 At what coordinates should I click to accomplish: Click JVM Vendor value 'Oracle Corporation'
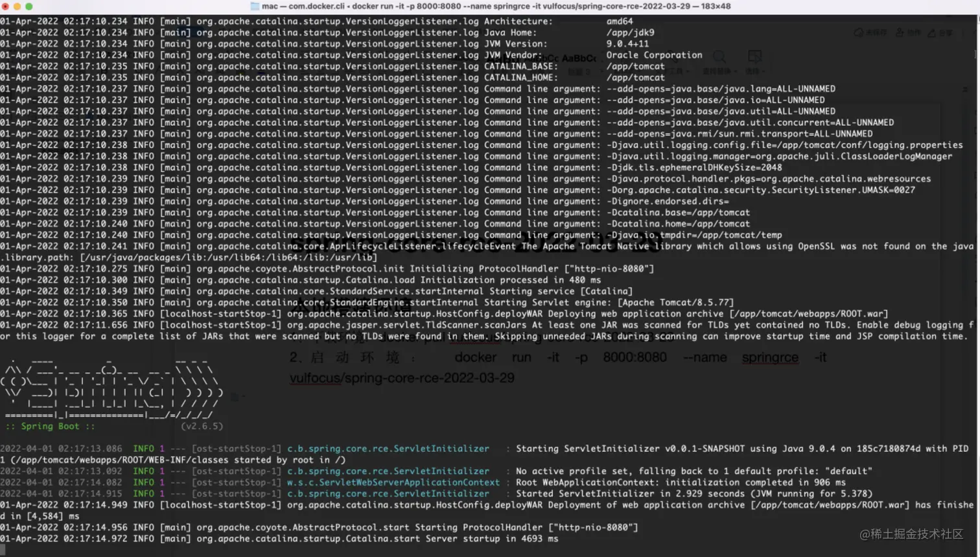coord(654,55)
